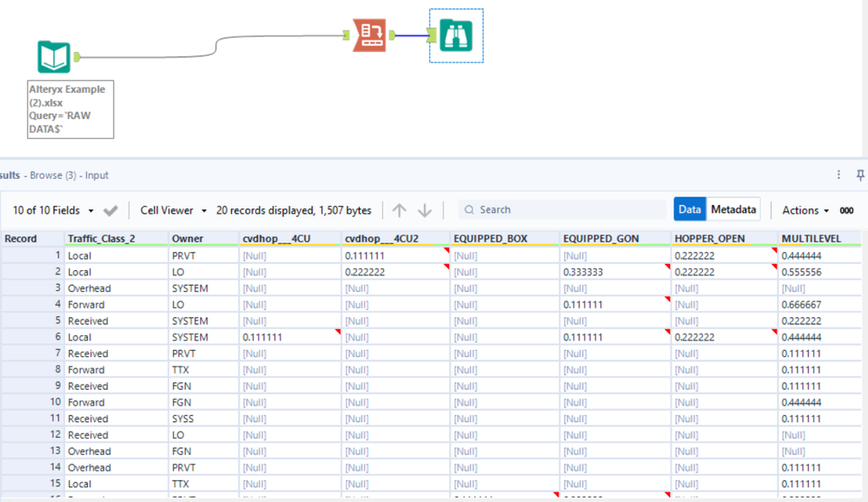Click Owner cell SYSS in row 11
This screenshot has height=502, width=868.
(203, 419)
